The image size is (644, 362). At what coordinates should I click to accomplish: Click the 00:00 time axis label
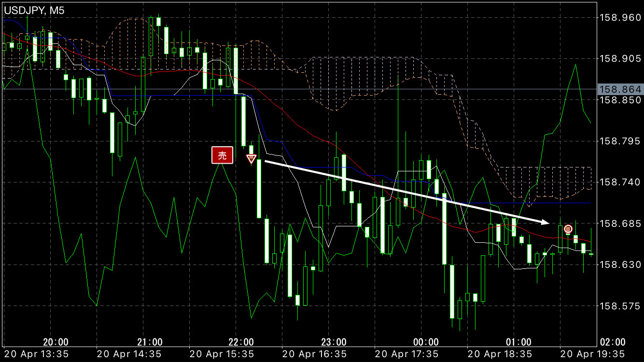tap(427, 342)
